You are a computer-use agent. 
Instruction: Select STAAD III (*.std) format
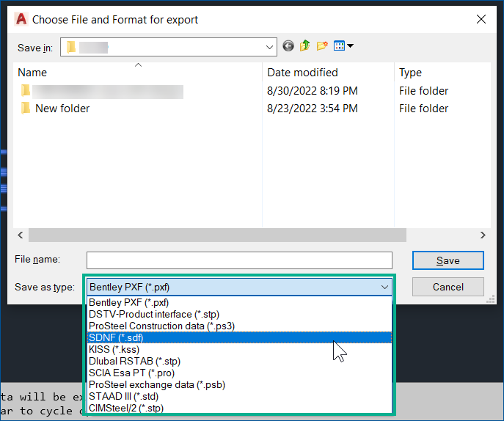click(x=239, y=396)
